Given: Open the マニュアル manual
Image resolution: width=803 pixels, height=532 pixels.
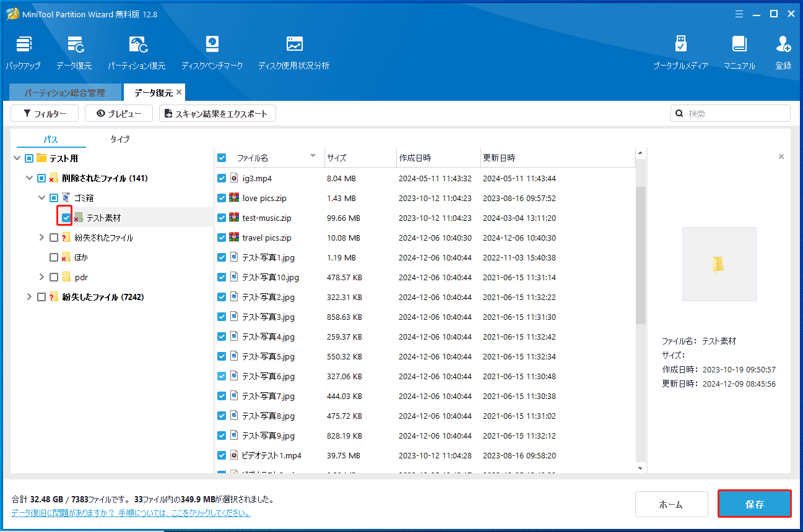Looking at the screenshot, I should [739, 53].
